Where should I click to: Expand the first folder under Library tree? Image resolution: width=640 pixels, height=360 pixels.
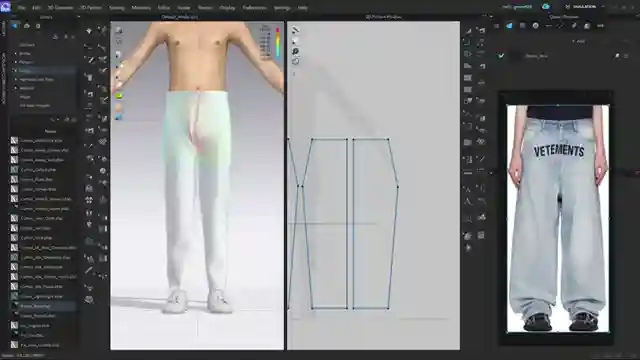coord(16,53)
